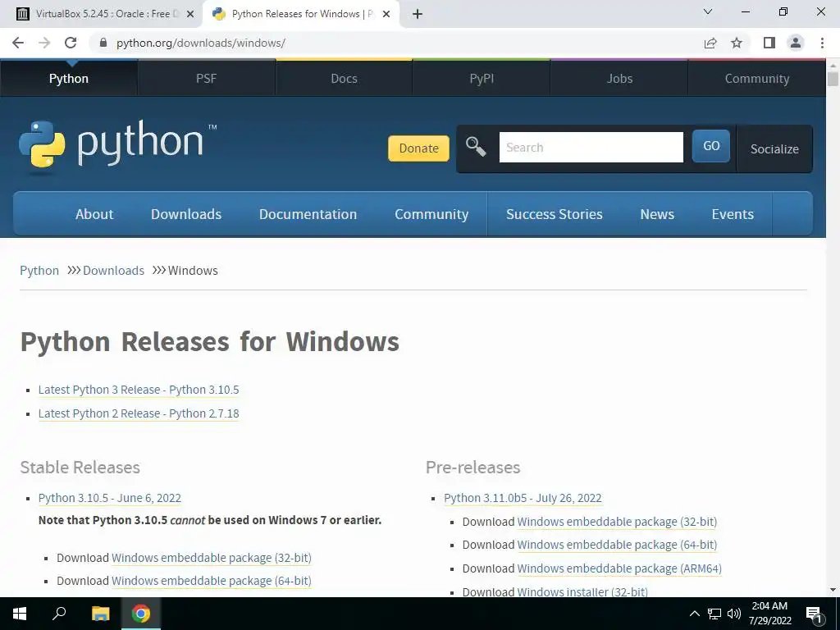Click the network tray icon
This screenshot has width=840, height=630.
[x=714, y=614]
